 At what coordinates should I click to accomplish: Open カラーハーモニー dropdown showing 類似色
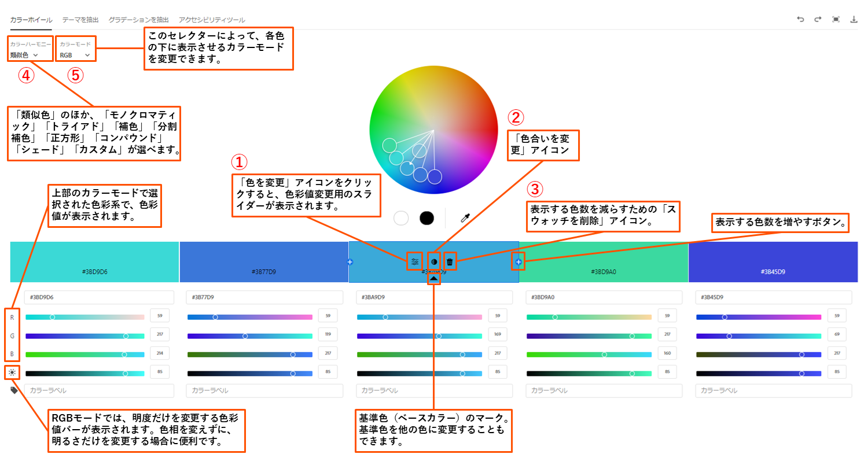pyautogui.click(x=24, y=55)
